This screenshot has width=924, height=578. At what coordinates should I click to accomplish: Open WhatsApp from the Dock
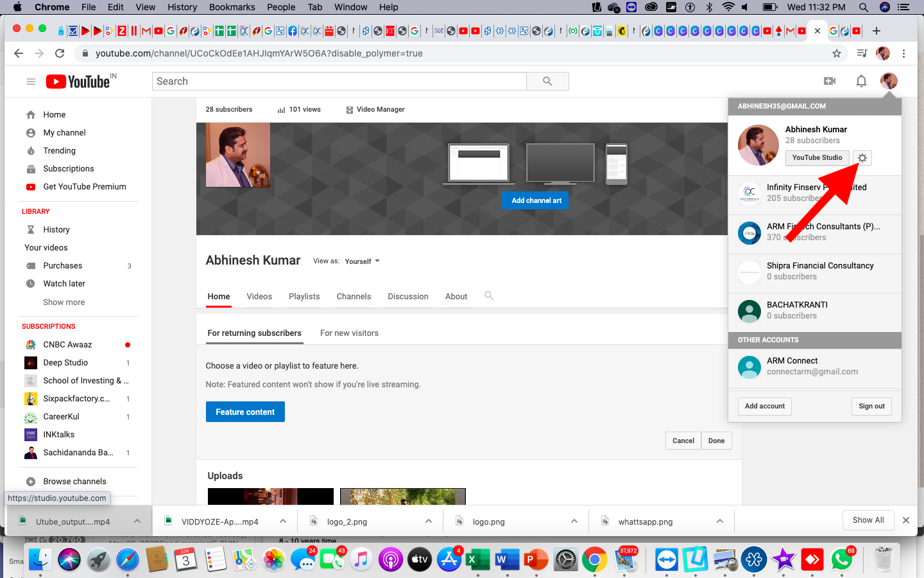[x=842, y=560]
